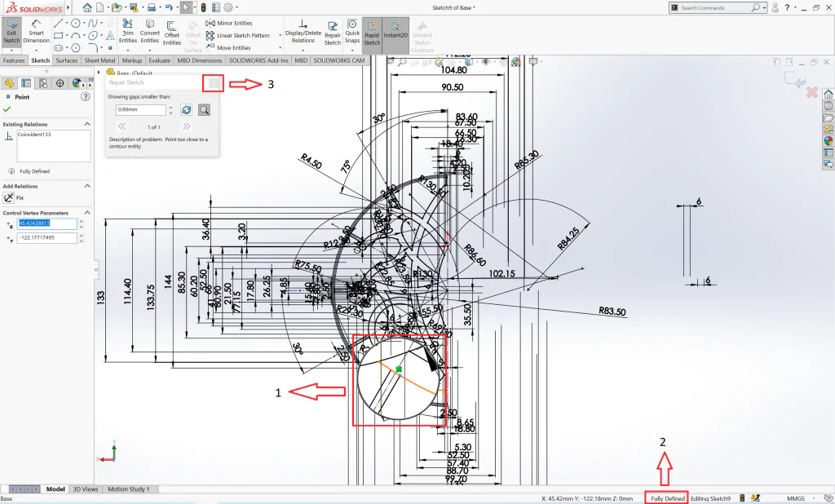Switch to the Features tab
Image resolution: width=835 pixels, height=504 pixels.
pos(14,60)
